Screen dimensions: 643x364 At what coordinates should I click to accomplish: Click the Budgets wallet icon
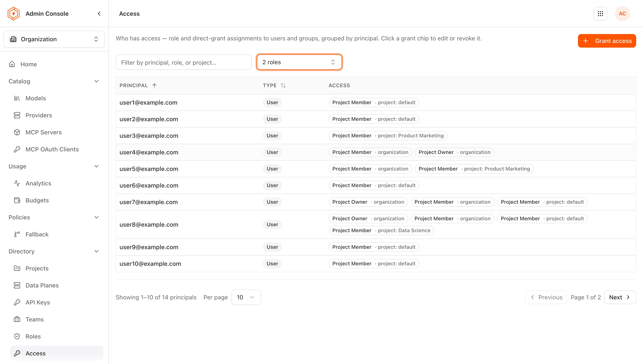click(17, 200)
